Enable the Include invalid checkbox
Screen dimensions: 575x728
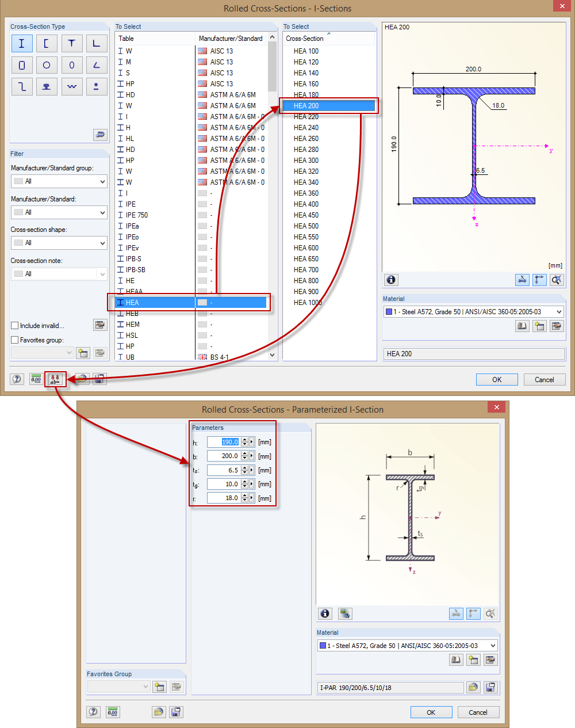(15, 326)
